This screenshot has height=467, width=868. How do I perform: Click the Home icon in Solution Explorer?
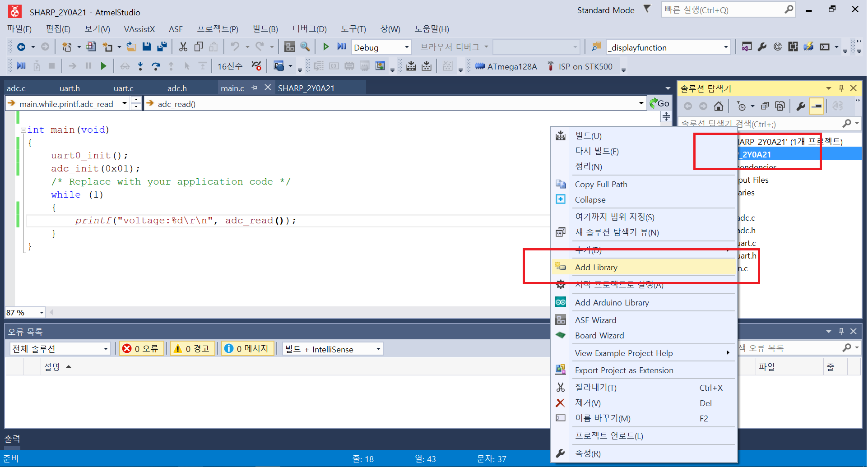[719, 106]
